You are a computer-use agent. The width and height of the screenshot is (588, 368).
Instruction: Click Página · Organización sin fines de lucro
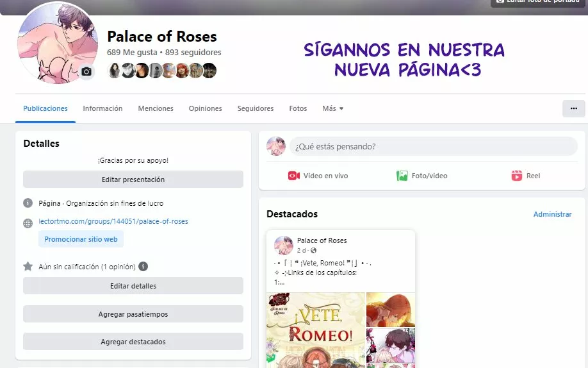coord(101,203)
